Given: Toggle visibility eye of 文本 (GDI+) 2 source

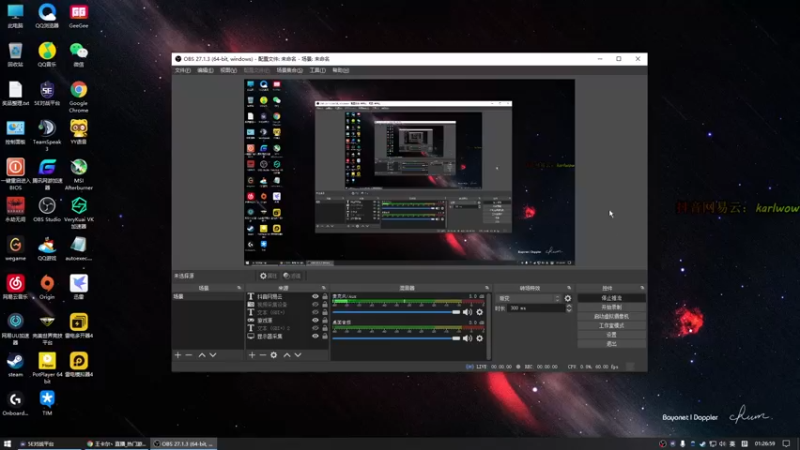Looking at the screenshot, I should click(x=315, y=328).
